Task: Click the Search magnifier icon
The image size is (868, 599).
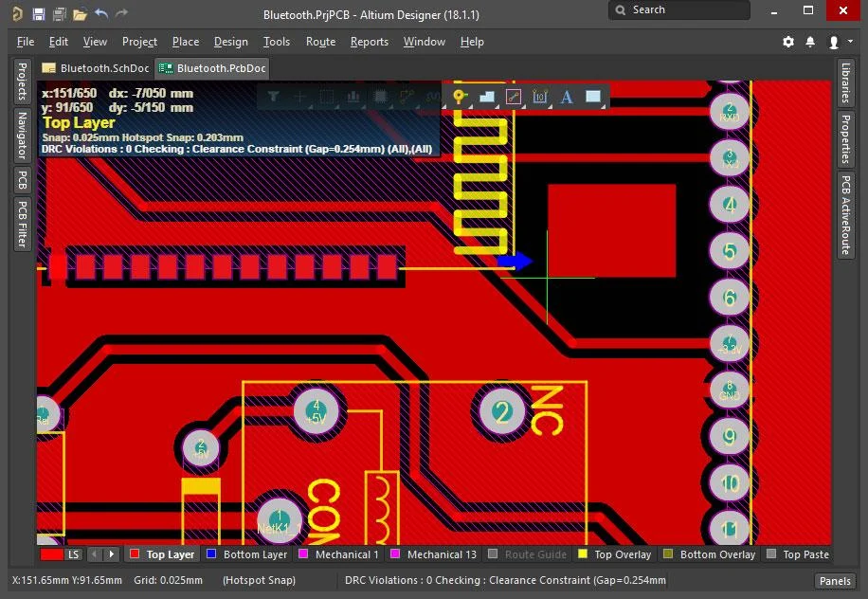Action: [621, 10]
